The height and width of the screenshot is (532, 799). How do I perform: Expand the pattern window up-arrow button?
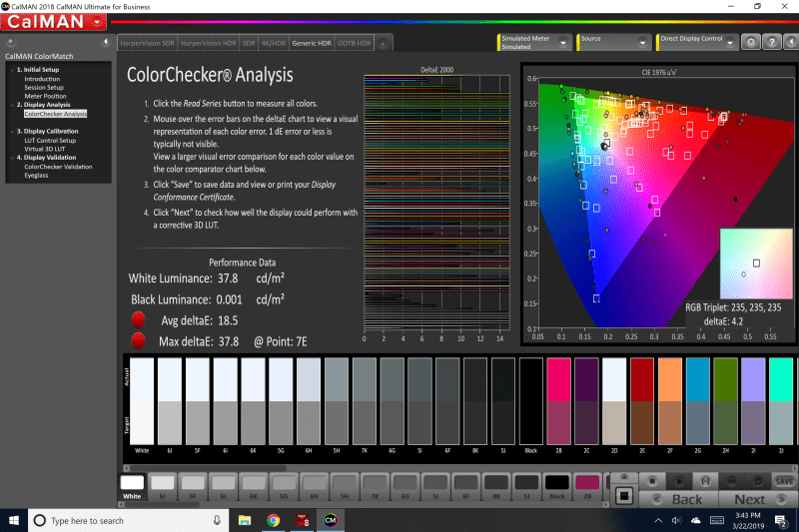click(x=624, y=477)
